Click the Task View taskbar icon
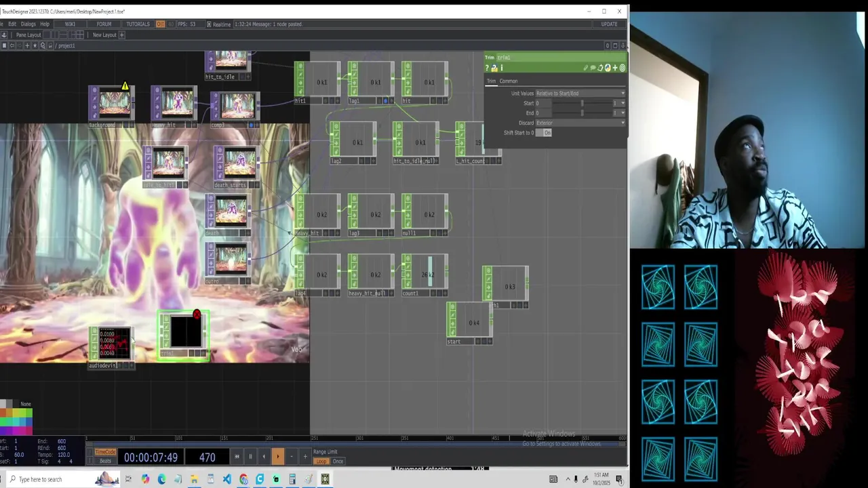Screen dimensions: 868x488 coord(128,479)
